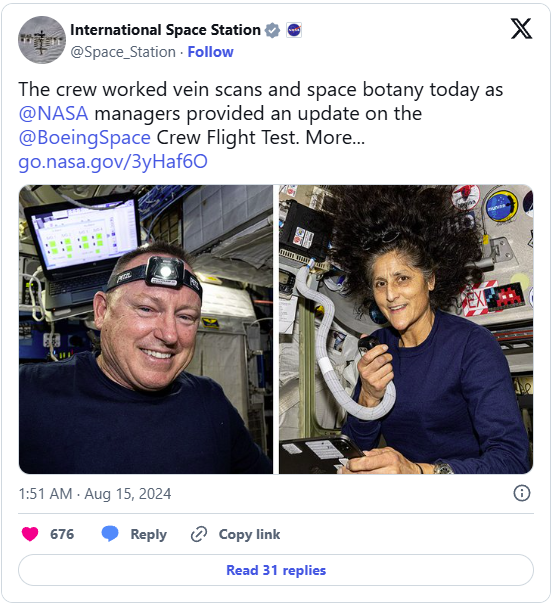Follow the @Space_Station account

click(x=210, y=52)
